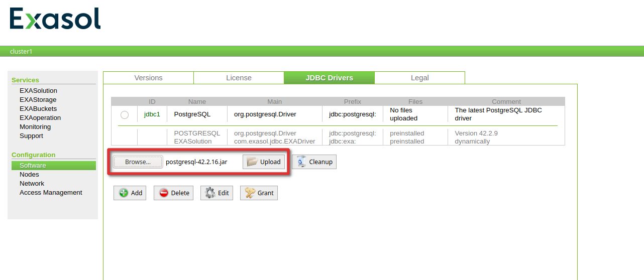This screenshot has width=644, height=280.
Task: Click the Services section heading
Action: pos(25,80)
